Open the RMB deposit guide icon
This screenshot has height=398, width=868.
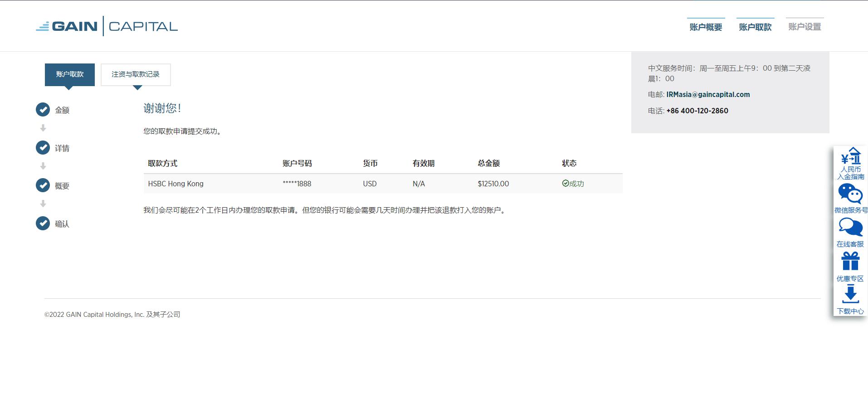click(850, 163)
